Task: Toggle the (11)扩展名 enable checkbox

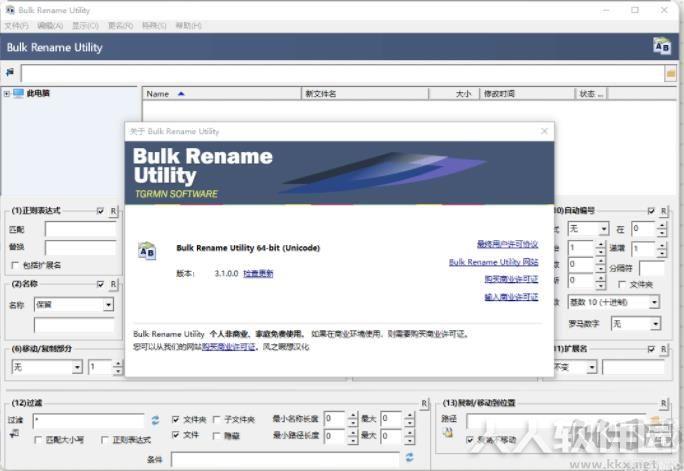Action: point(651,349)
